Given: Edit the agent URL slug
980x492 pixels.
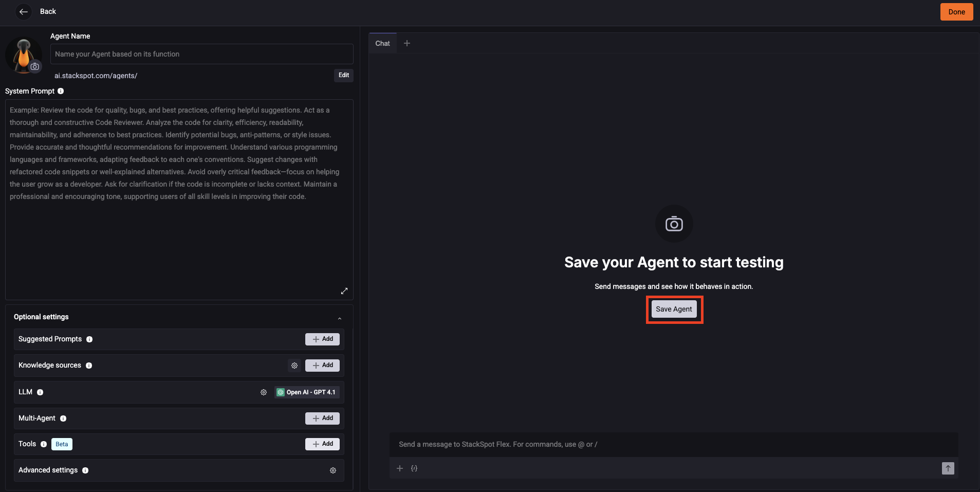Looking at the screenshot, I should pos(343,75).
